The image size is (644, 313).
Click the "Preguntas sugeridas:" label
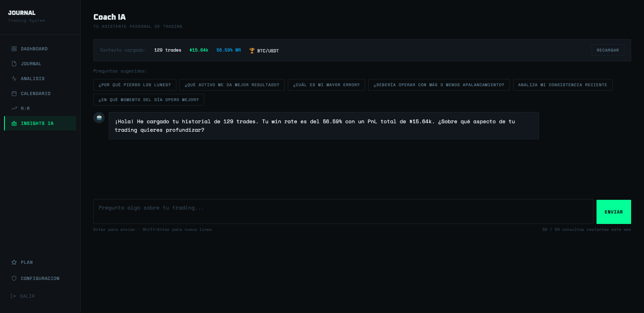point(120,71)
